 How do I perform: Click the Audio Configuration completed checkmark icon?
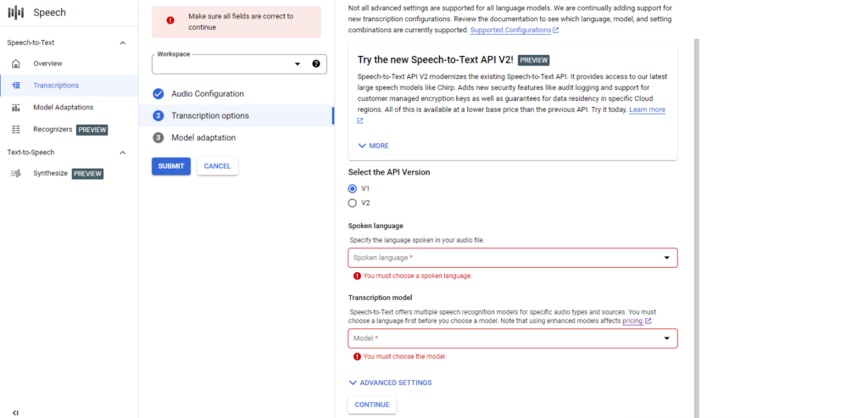[159, 93]
